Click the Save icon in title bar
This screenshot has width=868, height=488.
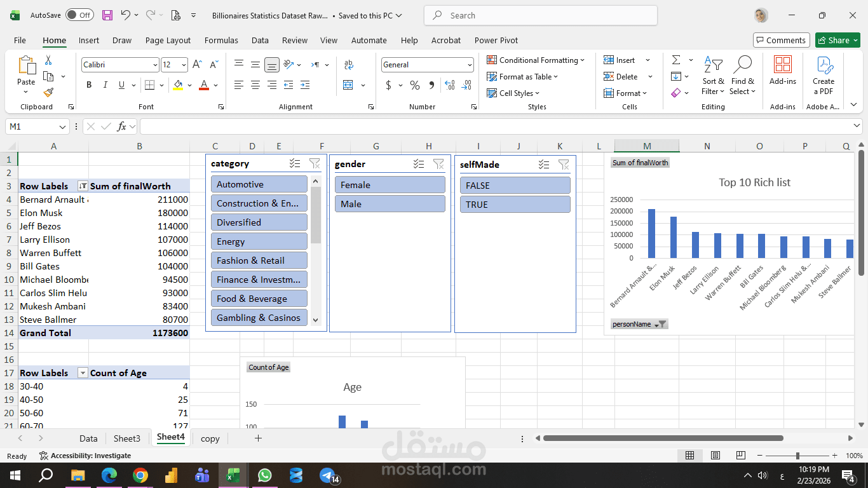(x=107, y=15)
